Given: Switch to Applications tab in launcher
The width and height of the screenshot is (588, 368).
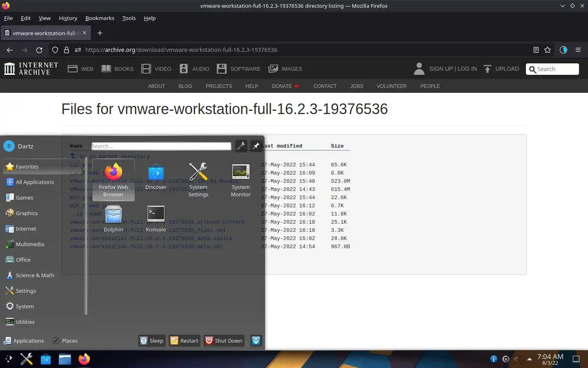Looking at the screenshot, I should click(x=24, y=341).
